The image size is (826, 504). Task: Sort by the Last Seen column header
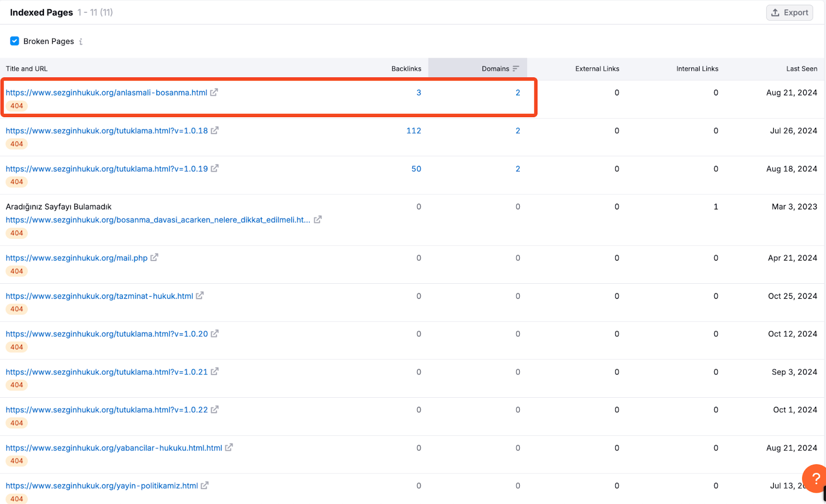(x=801, y=69)
